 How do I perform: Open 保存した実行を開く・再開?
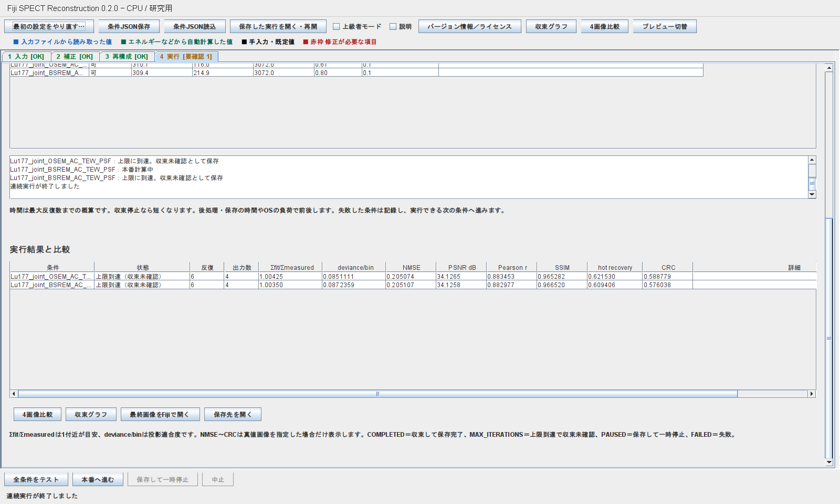(278, 26)
